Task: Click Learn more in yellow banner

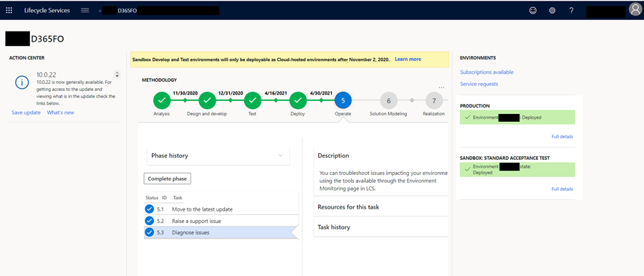Action: (408, 59)
